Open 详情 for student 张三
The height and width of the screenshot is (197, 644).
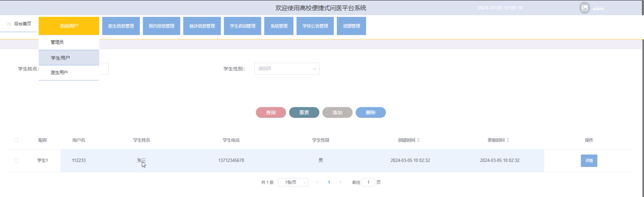[589, 160]
